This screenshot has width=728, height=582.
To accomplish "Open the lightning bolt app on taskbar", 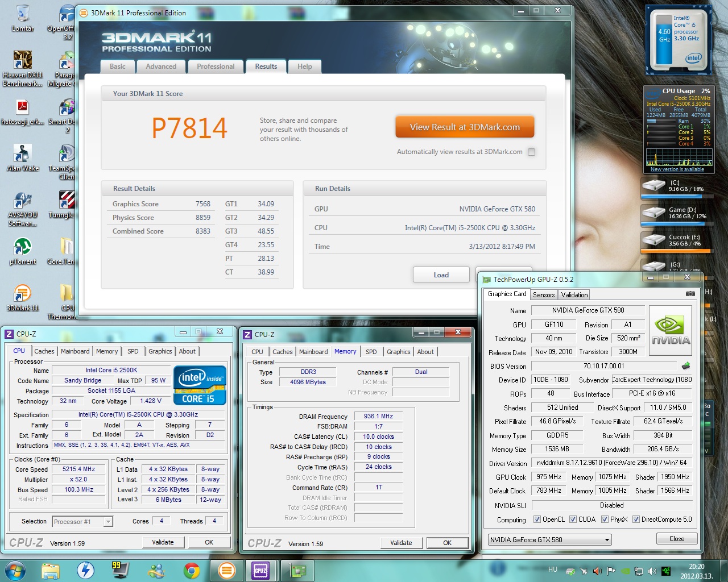I will (x=86, y=570).
